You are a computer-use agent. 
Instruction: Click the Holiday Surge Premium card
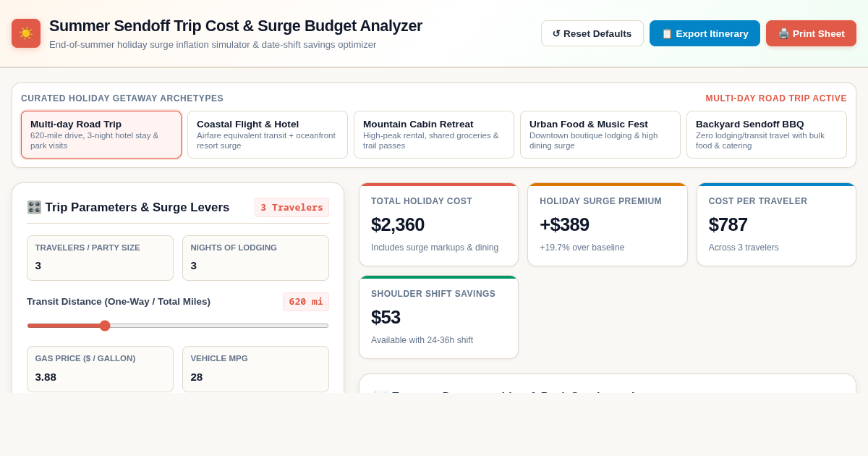click(x=608, y=224)
